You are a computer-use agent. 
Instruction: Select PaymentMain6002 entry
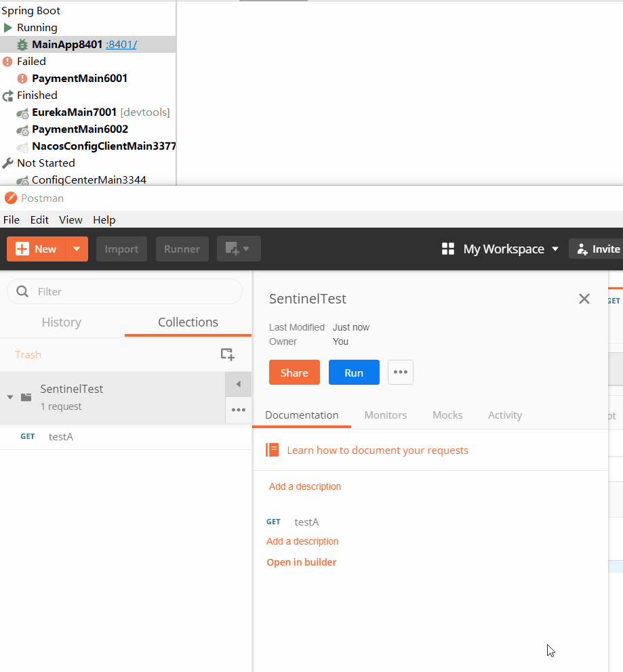pyautogui.click(x=80, y=129)
